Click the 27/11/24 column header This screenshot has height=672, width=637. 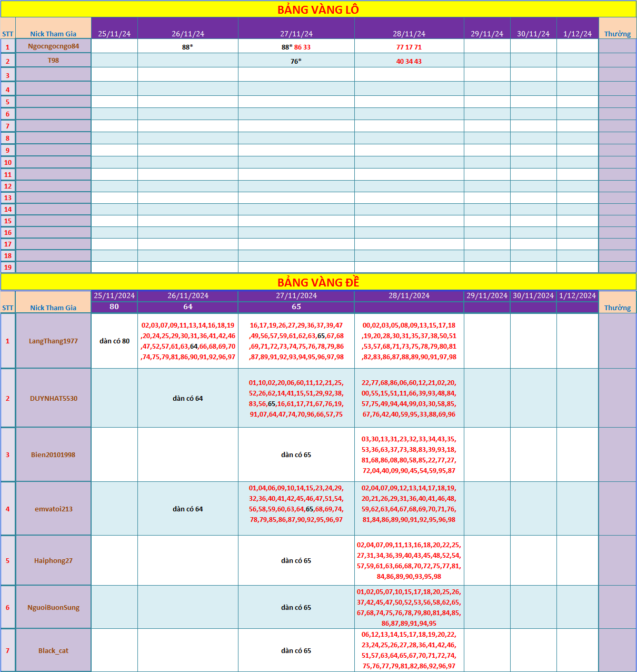(x=296, y=28)
